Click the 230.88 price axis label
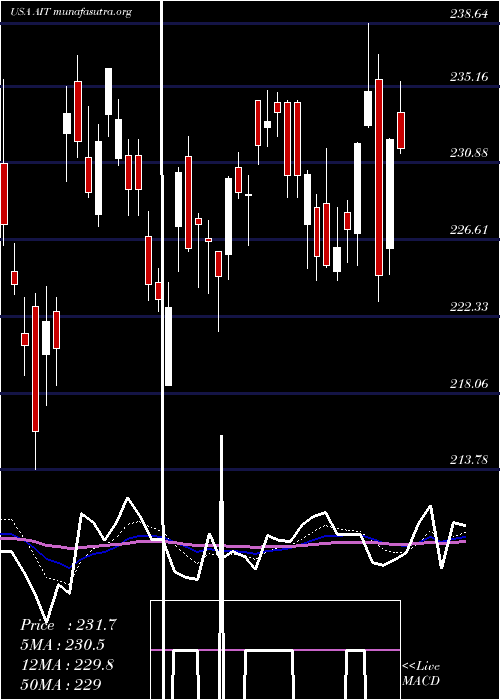Screen dimensions: 500x700 coord(469,153)
